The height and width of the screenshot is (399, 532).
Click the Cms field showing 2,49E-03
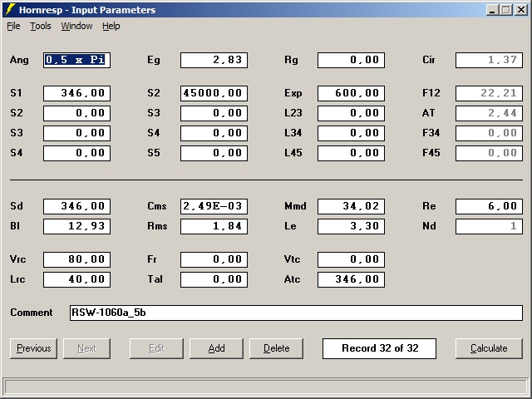[214, 206]
